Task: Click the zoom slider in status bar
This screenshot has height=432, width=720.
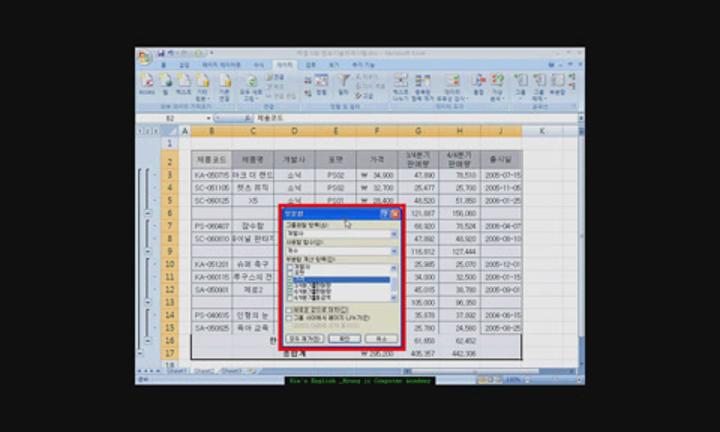Action: 551,380
